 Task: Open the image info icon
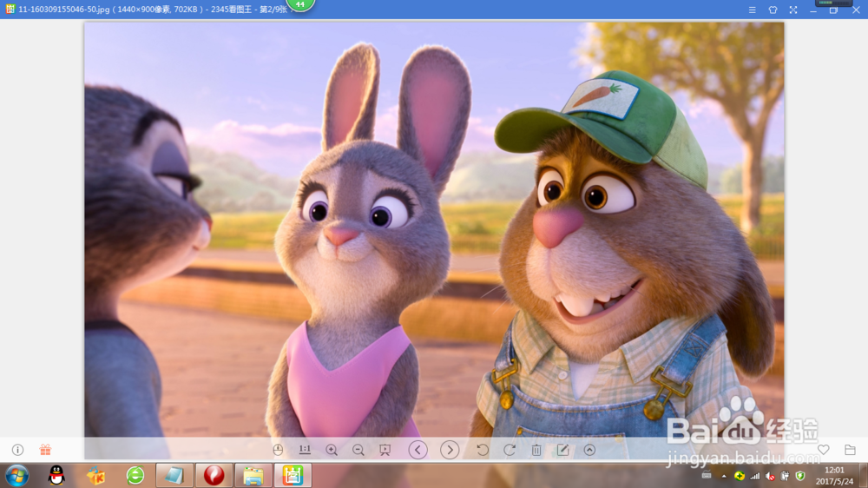pyautogui.click(x=17, y=450)
